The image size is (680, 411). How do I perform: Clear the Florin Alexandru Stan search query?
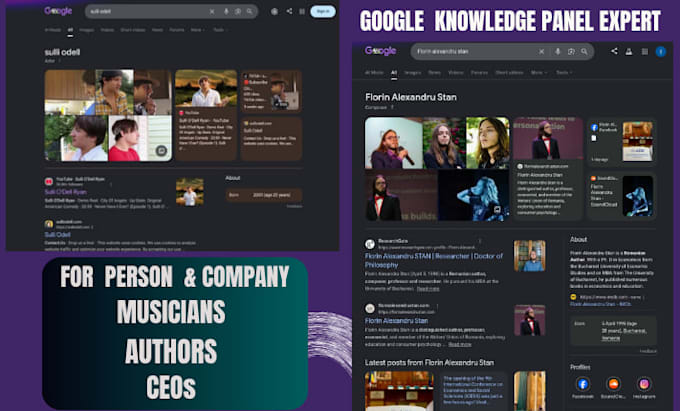point(542,52)
